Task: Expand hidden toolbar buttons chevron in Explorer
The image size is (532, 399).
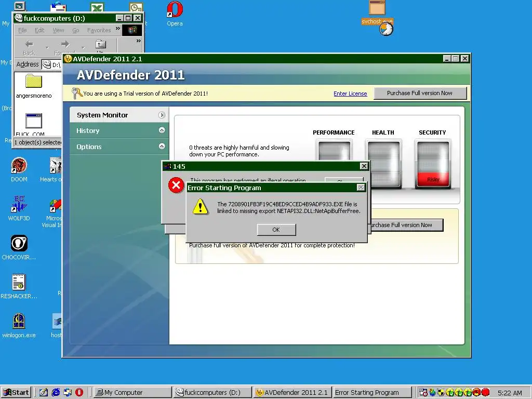Action: pos(138,41)
